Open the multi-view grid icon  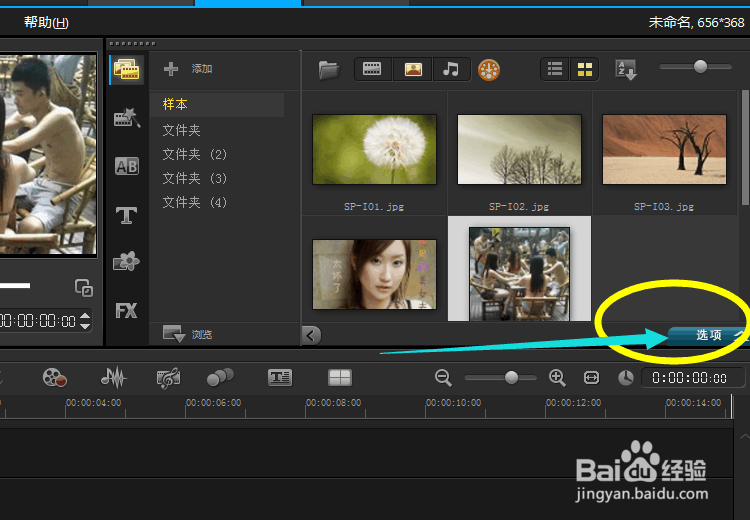click(340, 377)
